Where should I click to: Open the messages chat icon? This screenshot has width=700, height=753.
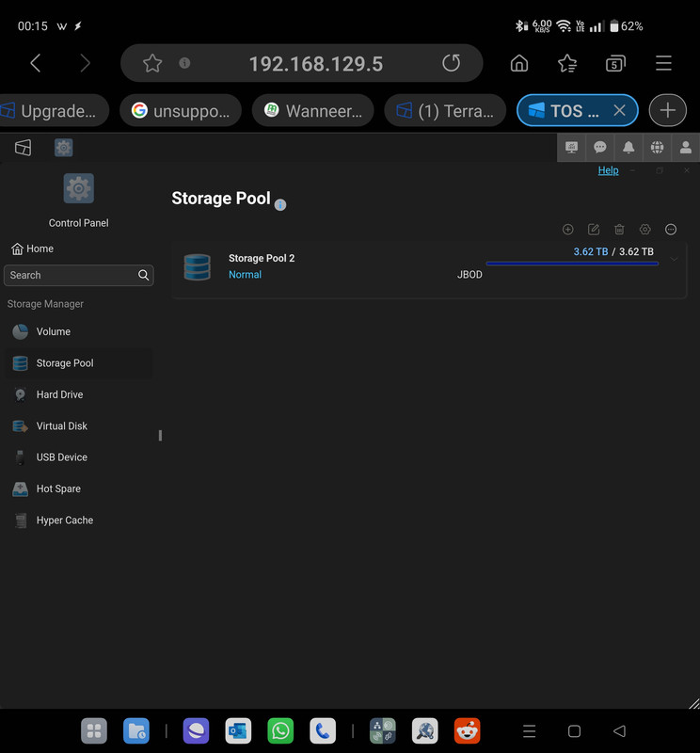coord(599,148)
